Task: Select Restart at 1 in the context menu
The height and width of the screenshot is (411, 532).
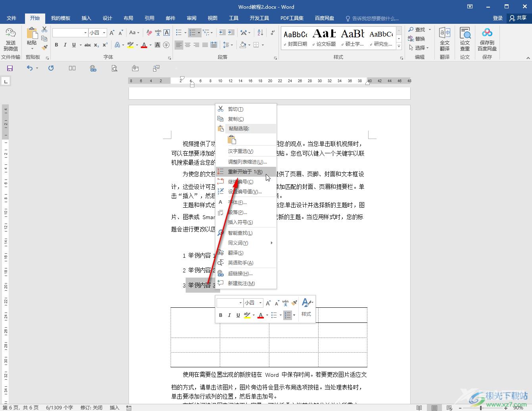Action: [246, 172]
